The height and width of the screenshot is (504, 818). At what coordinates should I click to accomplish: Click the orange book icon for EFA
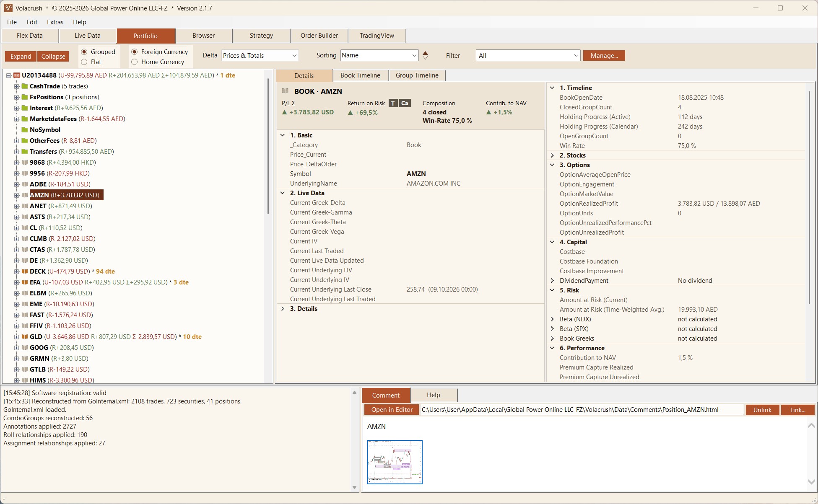tap(25, 282)
